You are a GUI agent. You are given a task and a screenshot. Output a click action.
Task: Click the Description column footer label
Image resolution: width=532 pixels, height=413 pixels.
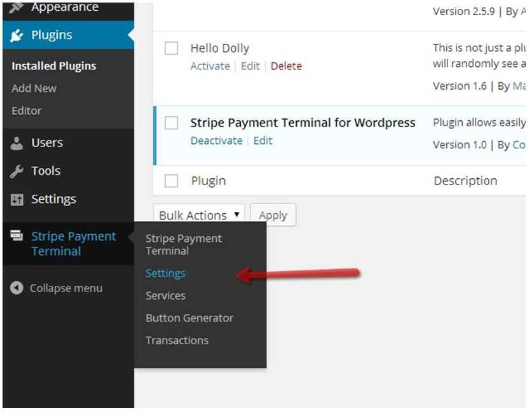point(465,181)
